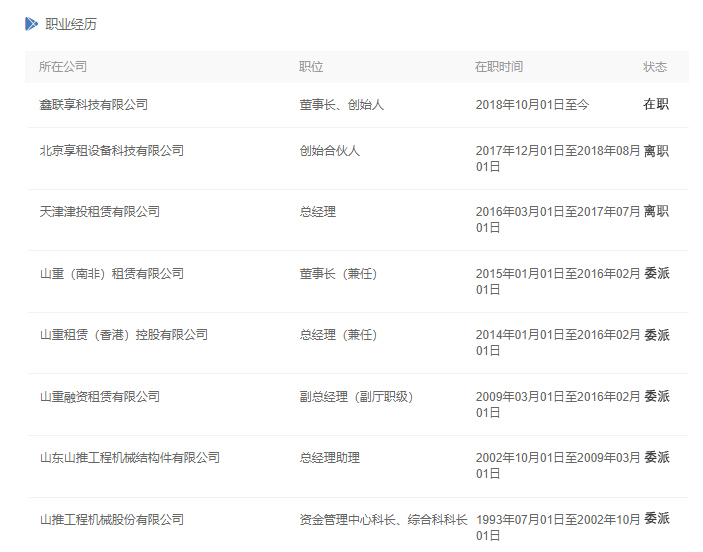Select company 山东山推工程机械结构件有限公司
The width and height of the screenshot is (703, 552).
130,458
